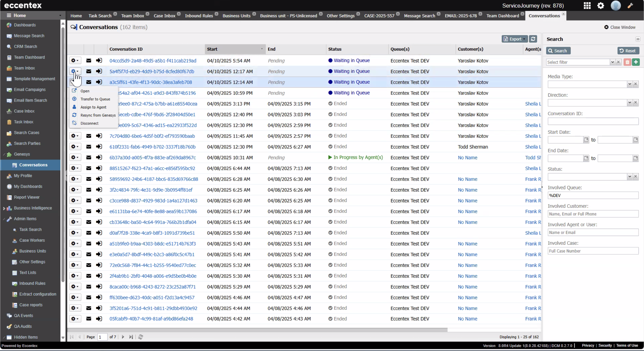Click the Conversation ID search field
644x351 pixels.
pyautogui.click(x=593, y=121)
